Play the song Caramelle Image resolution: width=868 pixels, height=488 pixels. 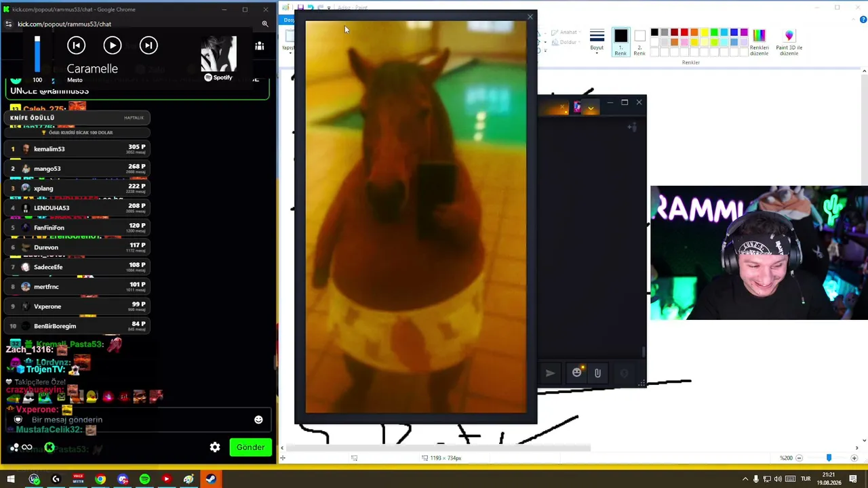tap(113, 45)
